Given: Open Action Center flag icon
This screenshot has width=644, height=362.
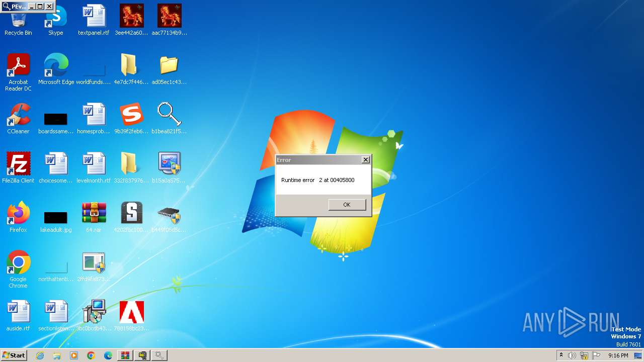Looking at the screenshot, I should 596,355.
